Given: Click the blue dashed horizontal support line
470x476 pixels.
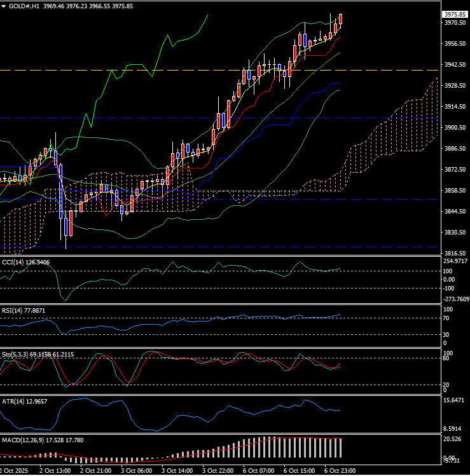Looking at the screenshot, I should coord(191,247).
